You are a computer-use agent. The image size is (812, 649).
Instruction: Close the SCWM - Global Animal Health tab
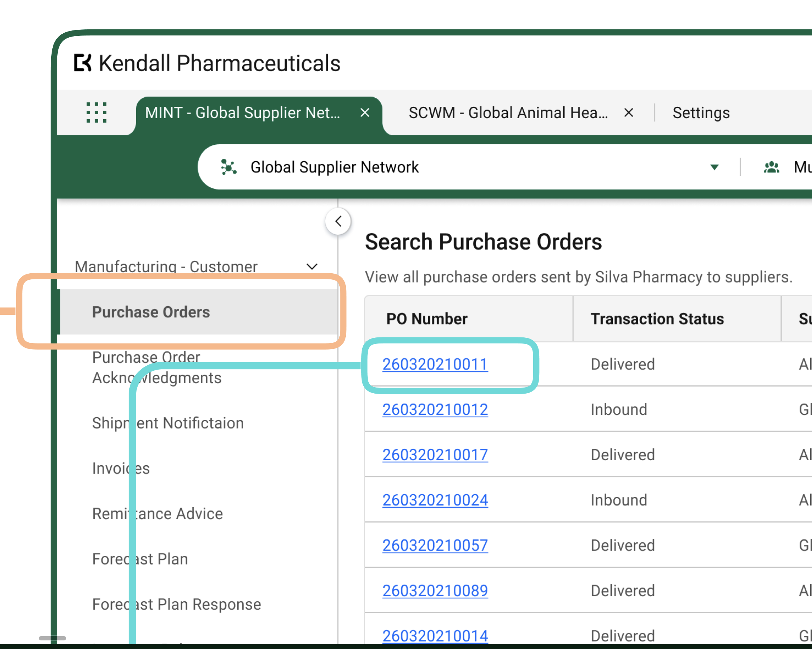pos(628,112)
